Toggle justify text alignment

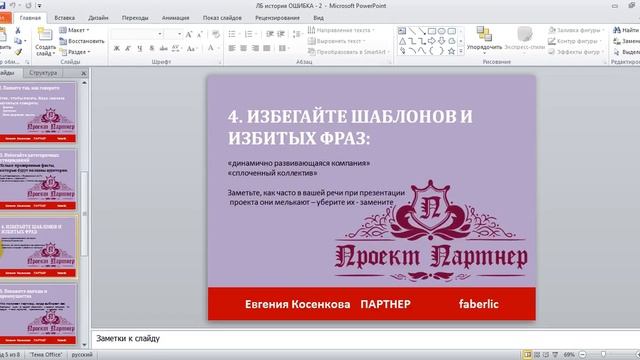267,48
